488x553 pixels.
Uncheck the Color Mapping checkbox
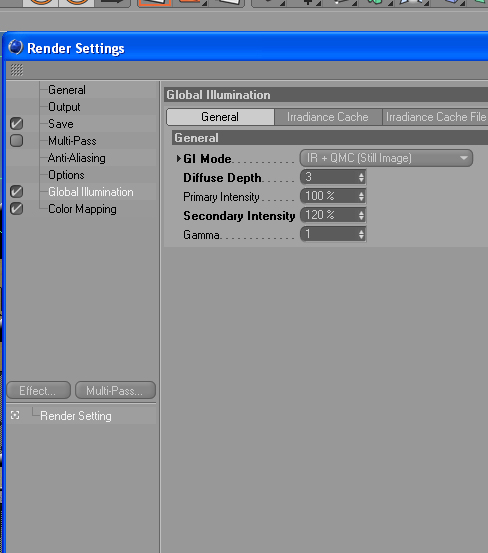(x=16, y=208)
